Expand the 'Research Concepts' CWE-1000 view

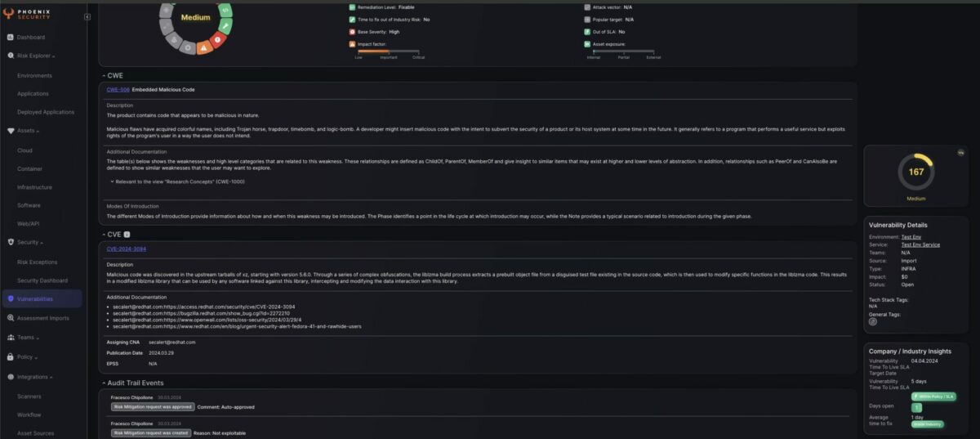(112, 181)
